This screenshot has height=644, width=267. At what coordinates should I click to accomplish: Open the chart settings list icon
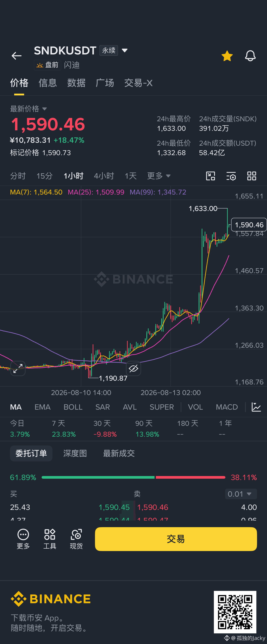coord(231,176)
